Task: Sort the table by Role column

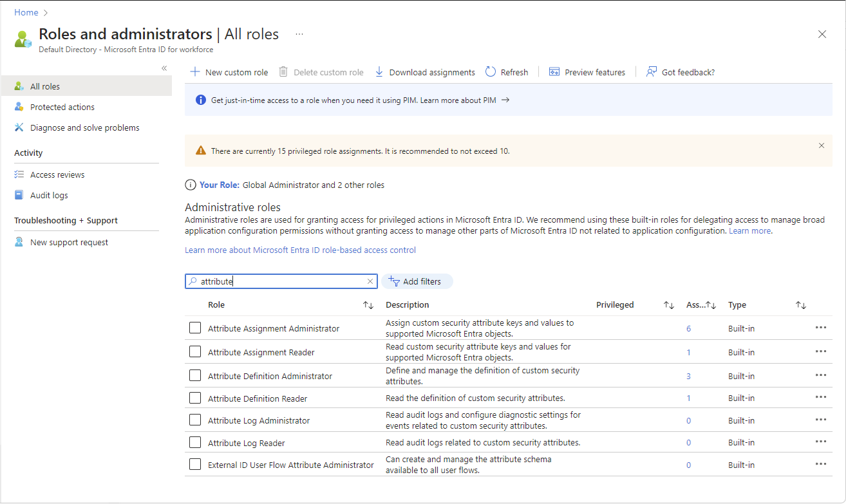Action: pyautogui.click(x=368, y=305)
